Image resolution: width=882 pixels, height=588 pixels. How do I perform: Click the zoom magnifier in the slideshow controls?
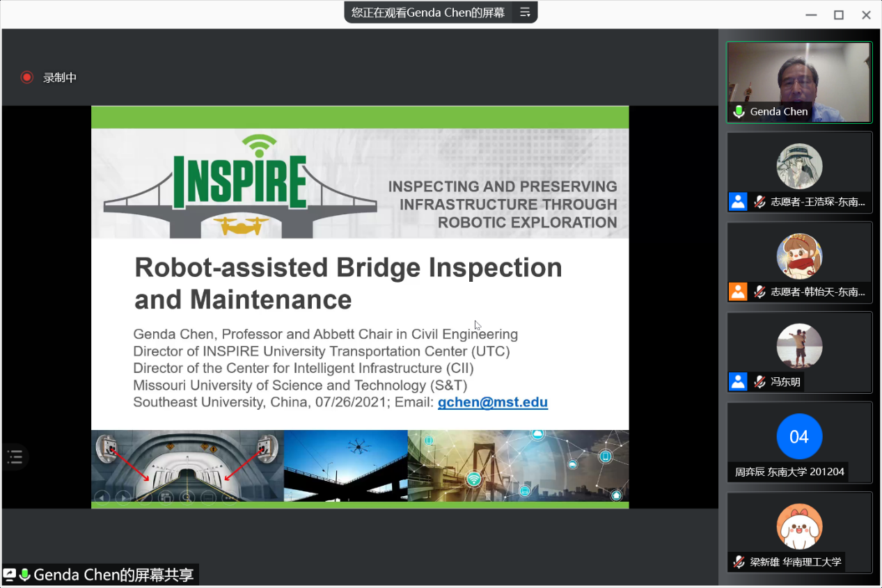pos(187,497)
